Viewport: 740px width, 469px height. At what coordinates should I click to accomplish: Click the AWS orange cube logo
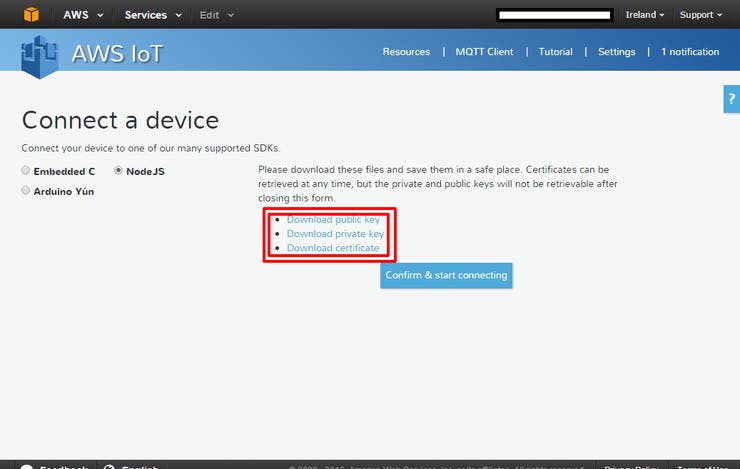coord(31,15)
